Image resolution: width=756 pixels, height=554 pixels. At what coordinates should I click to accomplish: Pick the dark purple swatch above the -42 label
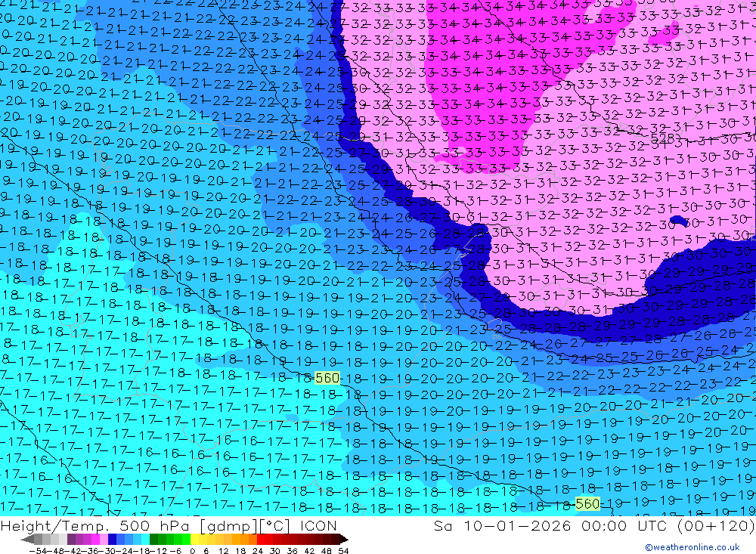[71, 540]
